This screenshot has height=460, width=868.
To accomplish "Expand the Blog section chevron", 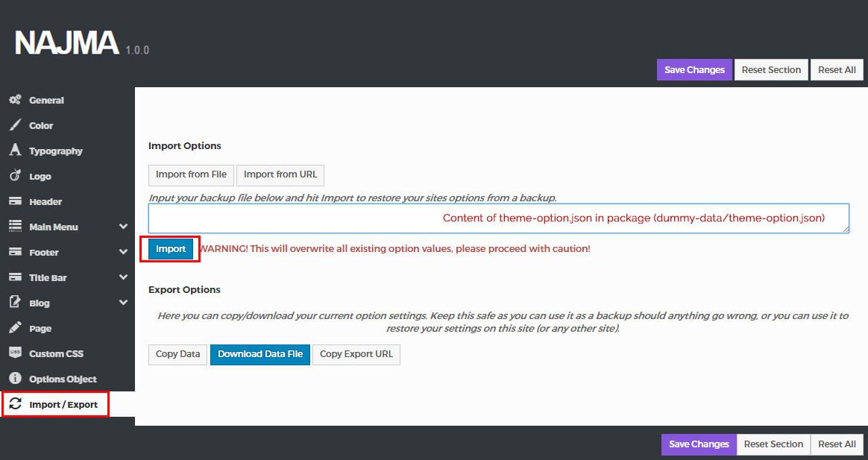I will point(123,303).
